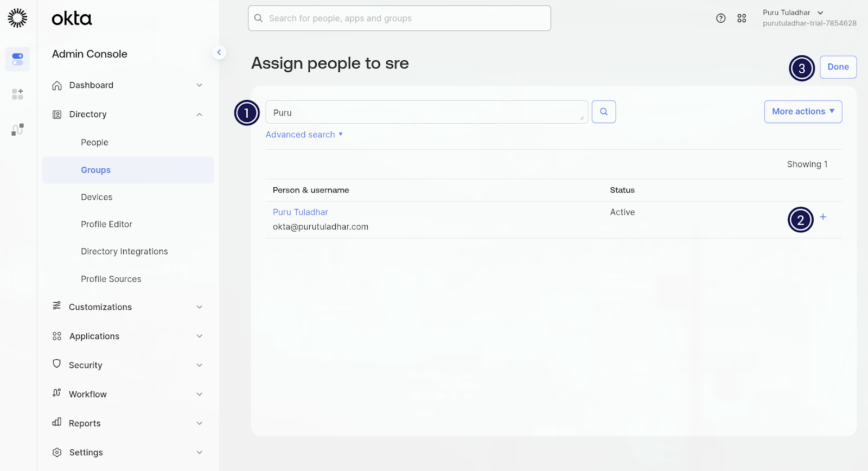868x471 pixels.
Task: Expand the Advanced search options
Action: pos(304,135)
